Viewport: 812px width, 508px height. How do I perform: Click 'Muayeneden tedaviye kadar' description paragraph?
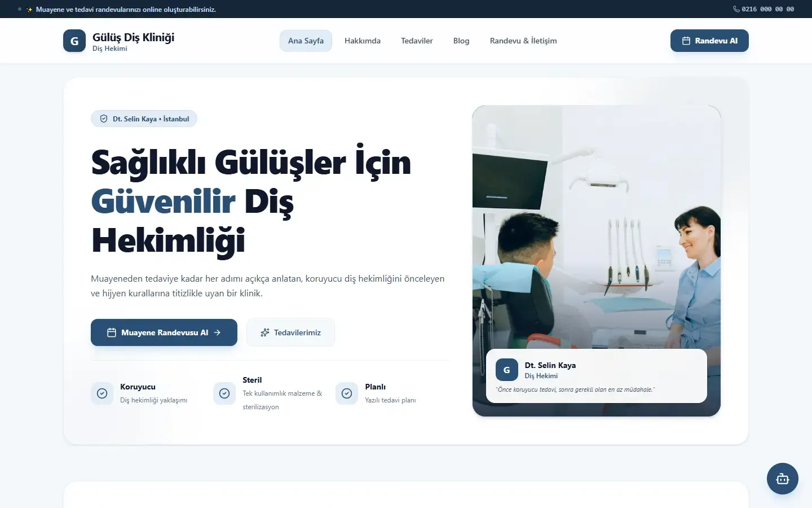coord(268,286)
